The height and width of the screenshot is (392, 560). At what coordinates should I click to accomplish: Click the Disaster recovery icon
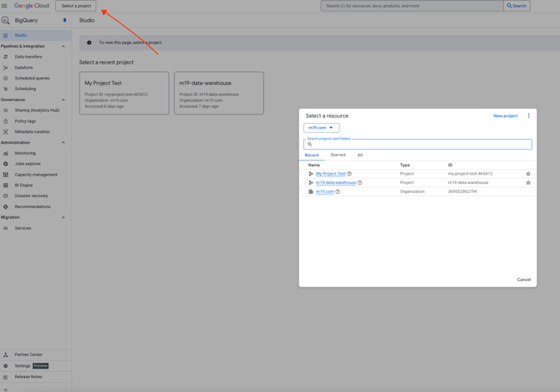5,196
